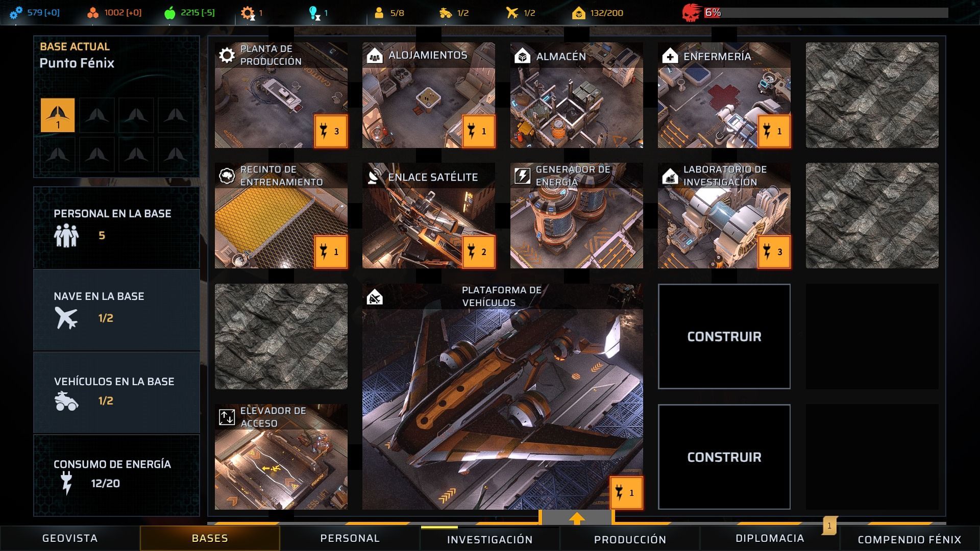Expand panel with the orange up arrow
Viewport: 980px width, 551px height.
[577, 518]
